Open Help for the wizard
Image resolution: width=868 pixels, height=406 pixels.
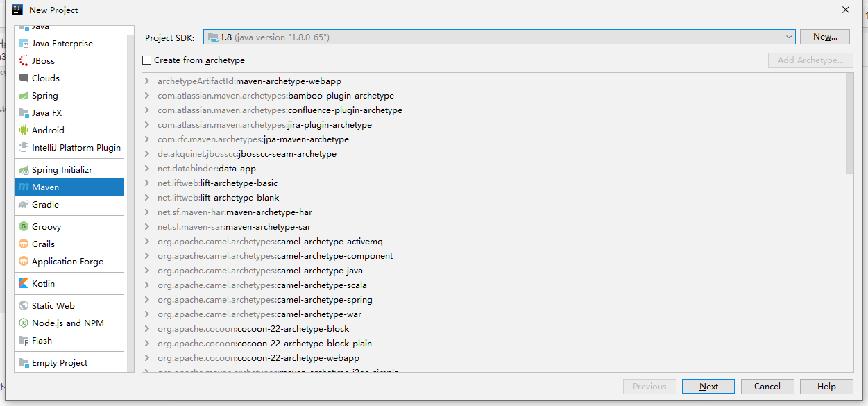pyautogui.click(x=826, y=387)
